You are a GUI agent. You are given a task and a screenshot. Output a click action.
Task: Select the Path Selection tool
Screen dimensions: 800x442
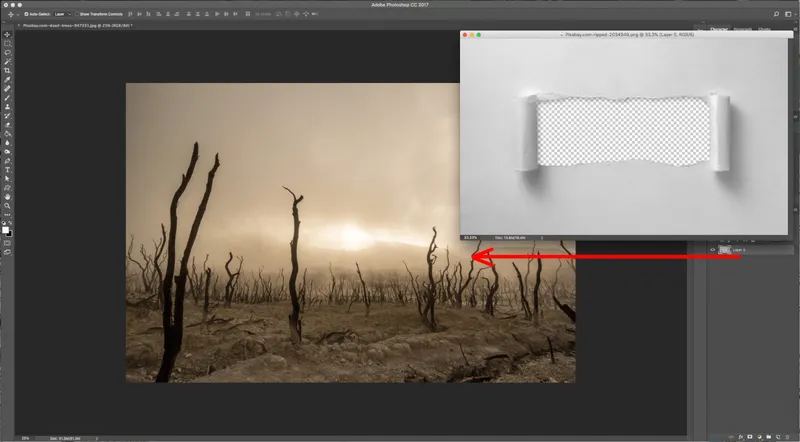7,179
